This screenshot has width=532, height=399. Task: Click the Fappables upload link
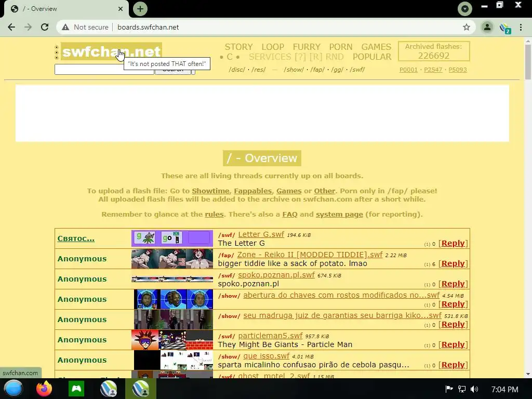253,191
